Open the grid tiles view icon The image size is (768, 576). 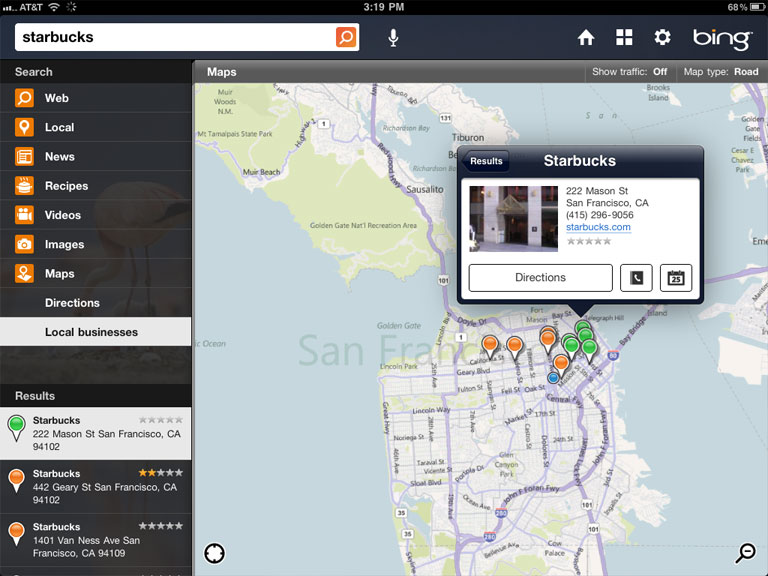[624, 37]
